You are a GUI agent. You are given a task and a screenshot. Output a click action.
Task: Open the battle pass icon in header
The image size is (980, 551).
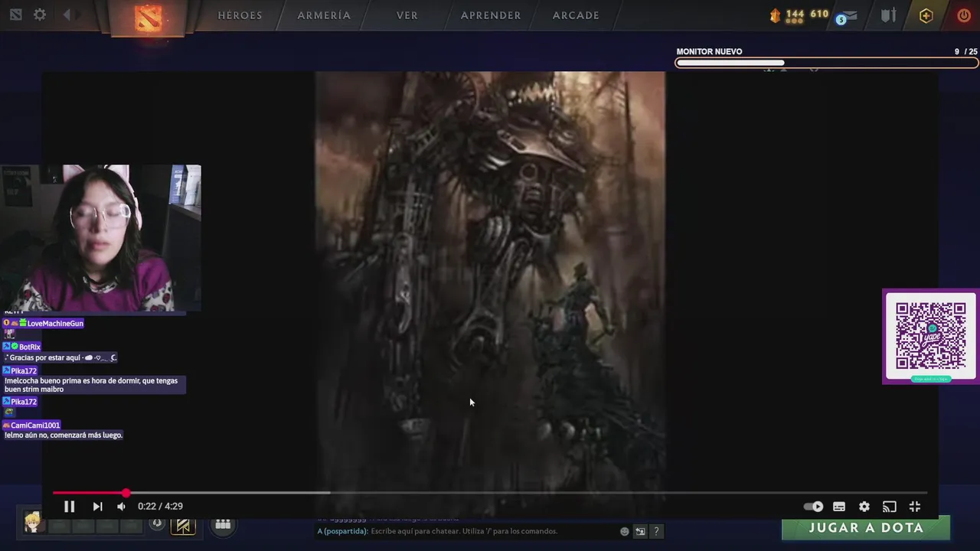pos(888,15)
